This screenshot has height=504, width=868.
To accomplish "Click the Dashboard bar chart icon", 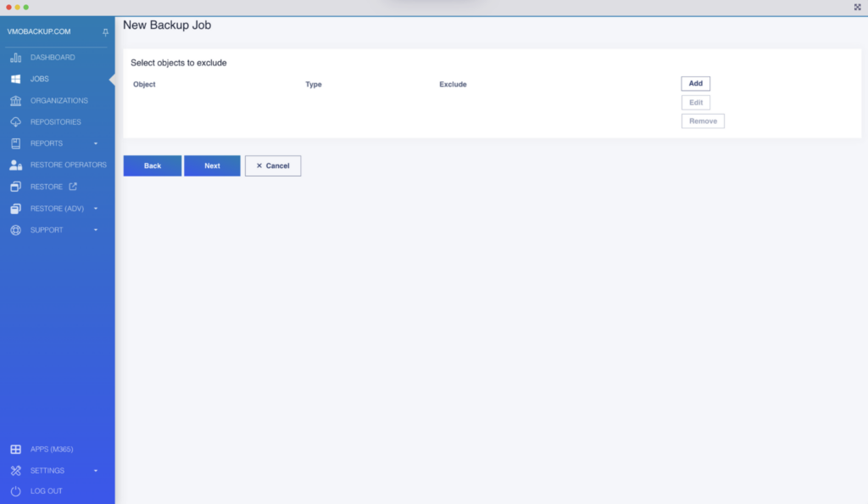I will (x=15, y=58).
